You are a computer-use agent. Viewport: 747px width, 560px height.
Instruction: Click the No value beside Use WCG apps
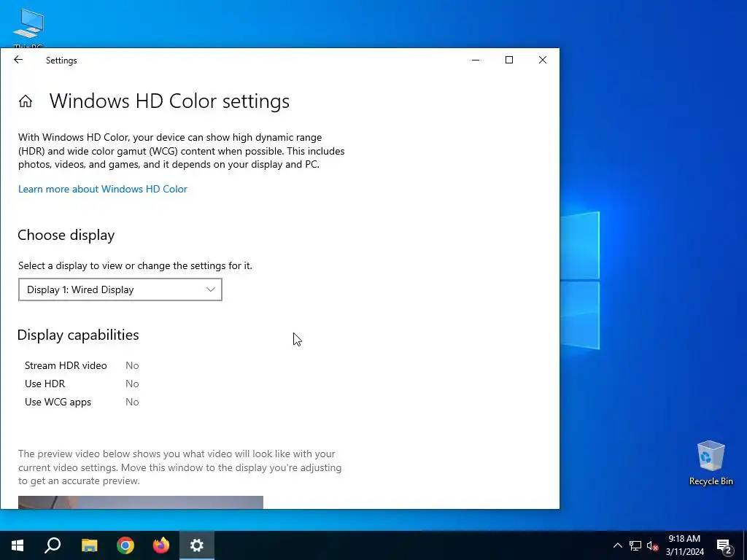click(x=132, y=402)
